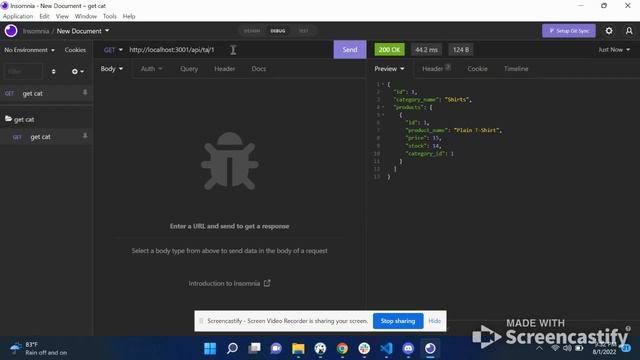Open Slack from taskbar

point(364,348)
